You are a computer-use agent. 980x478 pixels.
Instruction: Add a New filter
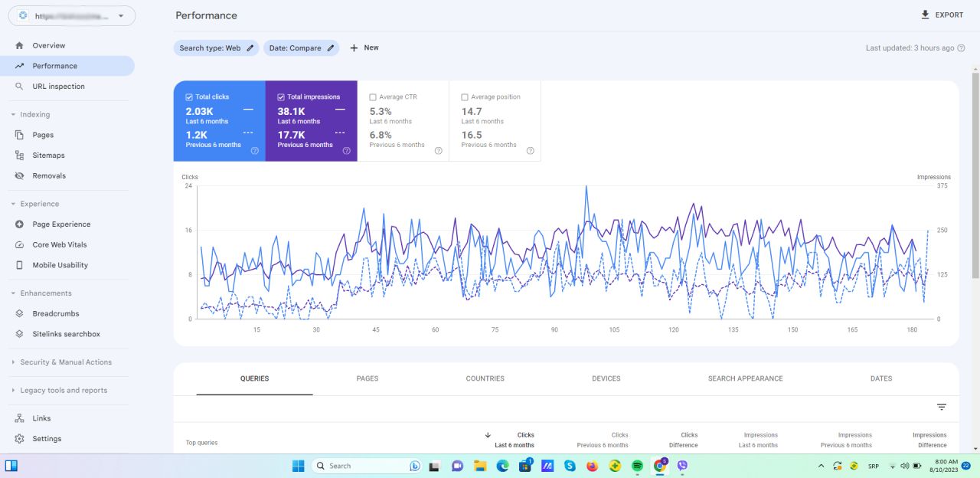pos(364,47)
